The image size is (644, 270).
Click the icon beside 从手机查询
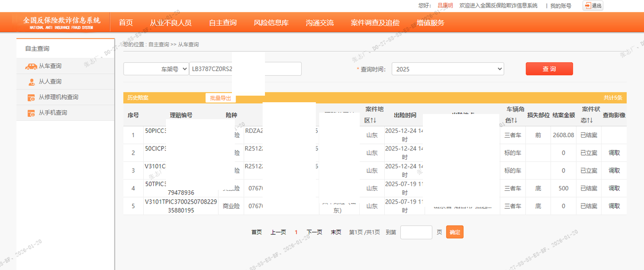(x=32, y=113)
